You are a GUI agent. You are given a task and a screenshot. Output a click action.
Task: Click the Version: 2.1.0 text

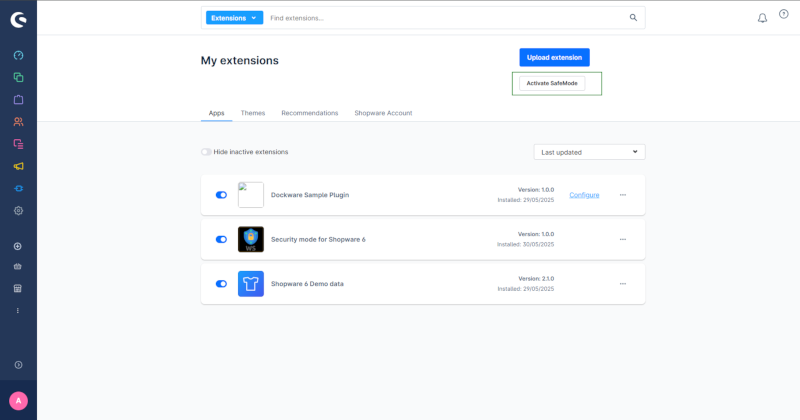tap(536, 279)
